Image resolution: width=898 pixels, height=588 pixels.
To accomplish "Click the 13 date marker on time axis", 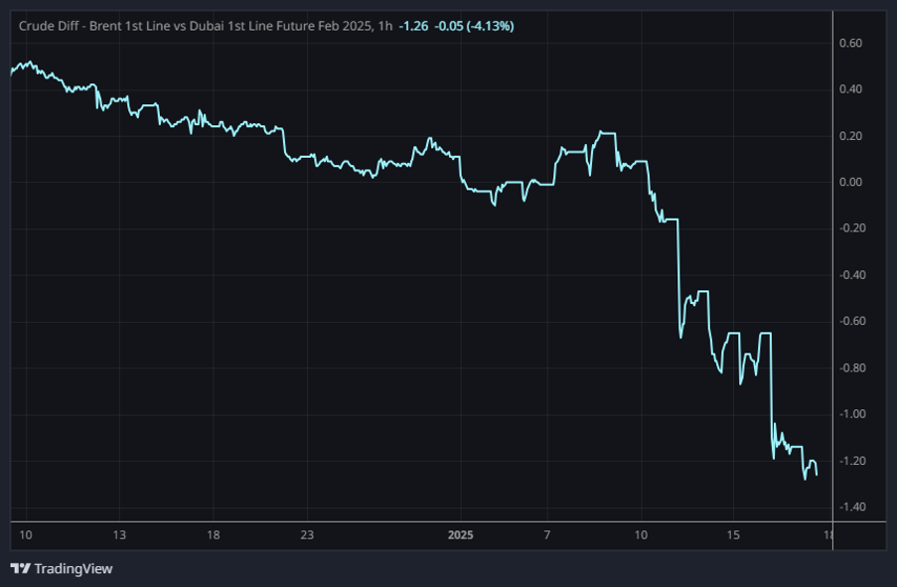I will tap(119, 535).
